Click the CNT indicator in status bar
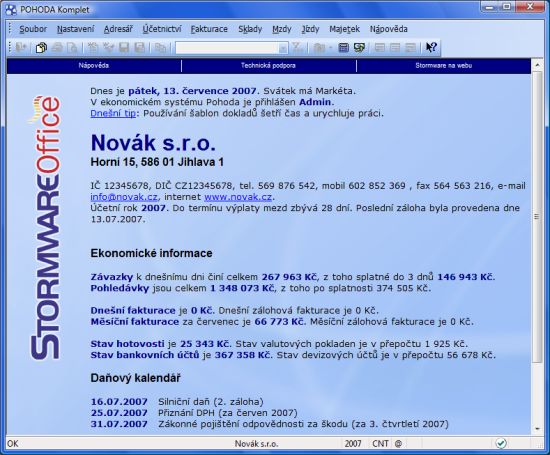This screenshot has width=550, height=455. (x=380, y=444)
